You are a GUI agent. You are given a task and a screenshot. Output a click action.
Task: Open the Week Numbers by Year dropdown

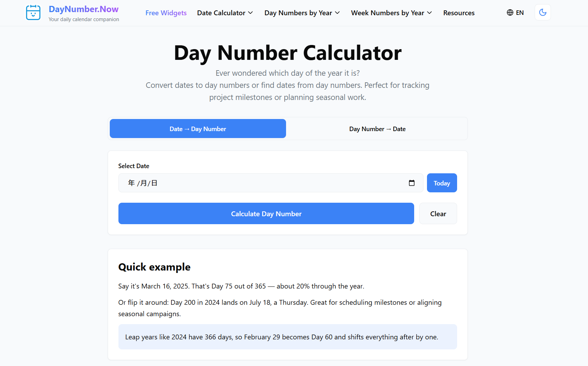tap(391, 13)
